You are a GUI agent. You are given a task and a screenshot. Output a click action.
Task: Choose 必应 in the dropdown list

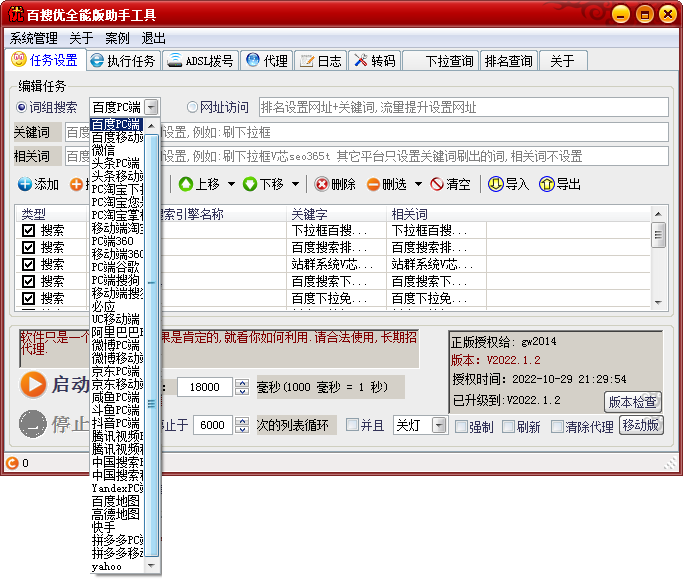tap(117, 306)
